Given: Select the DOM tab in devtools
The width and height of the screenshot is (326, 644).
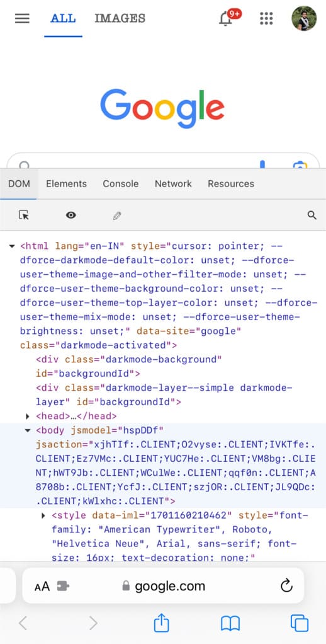Looking at the screenshot, I should tap(20, 183).
